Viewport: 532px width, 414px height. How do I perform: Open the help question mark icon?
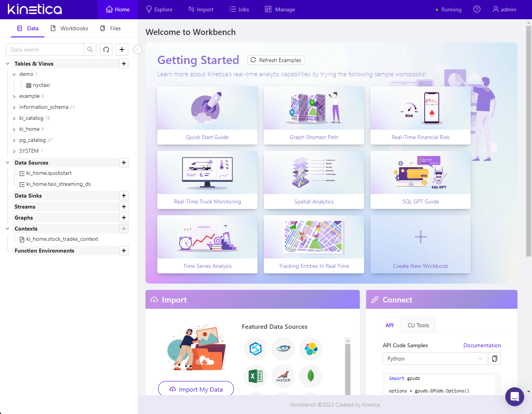point(477,9)
